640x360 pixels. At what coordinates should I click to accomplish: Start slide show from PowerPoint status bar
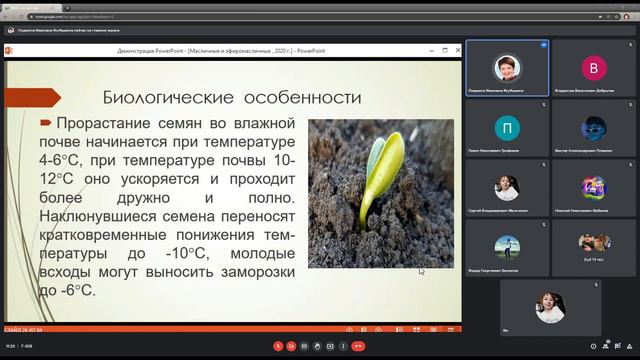click(x=451, y=329)
